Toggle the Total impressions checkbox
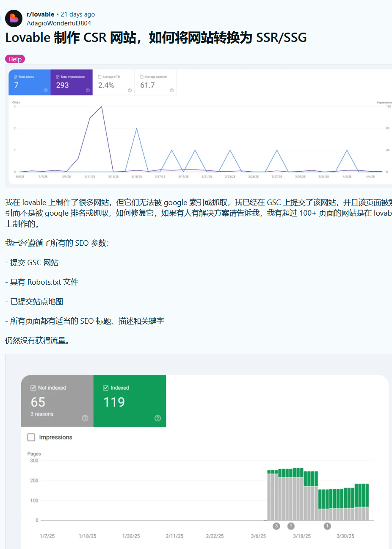392x549 pixels. click(x=58, y=77)
